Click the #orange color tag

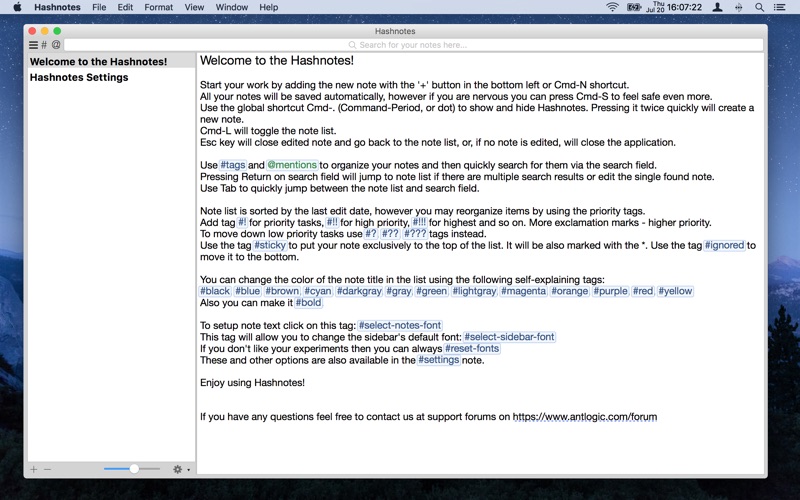tap(569, 291)
